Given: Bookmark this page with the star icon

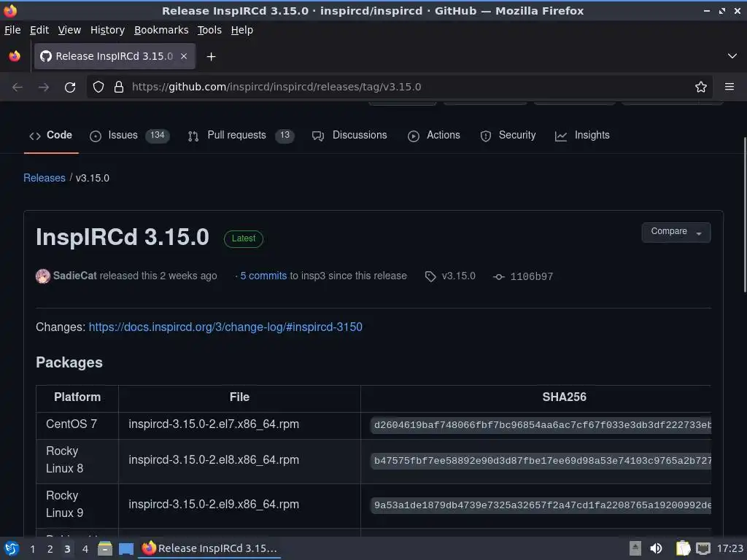Looking at the screenshot, I should click(x=700, y=87).
